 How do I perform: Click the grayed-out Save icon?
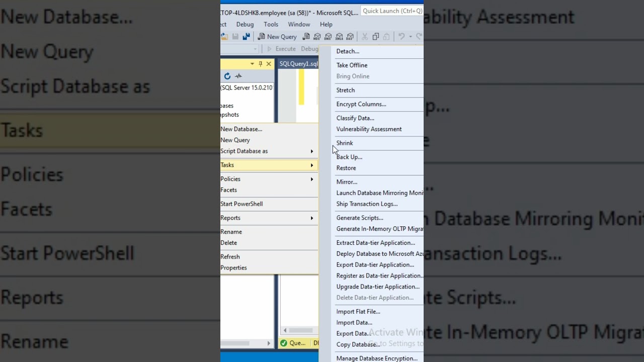tap(235, 37)
